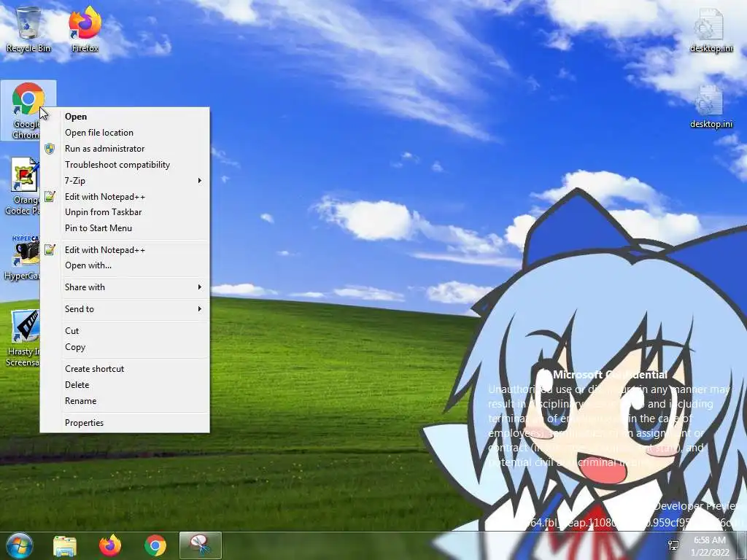The width and height of the screenshot is (747, 560).
Task: Choose Open with... in context menu
Action: (125, 265)
